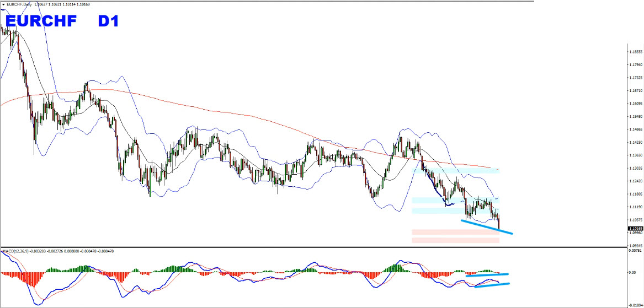Click the MACD(12,26,9) indicator label
This screenshot has height=308, width=644.
coord(17,251)
